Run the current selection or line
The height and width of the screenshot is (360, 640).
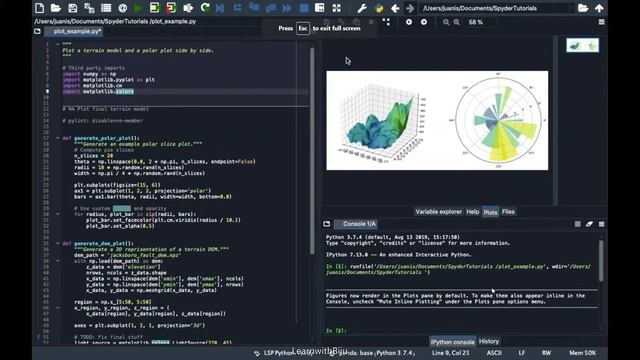click(188, 8)
